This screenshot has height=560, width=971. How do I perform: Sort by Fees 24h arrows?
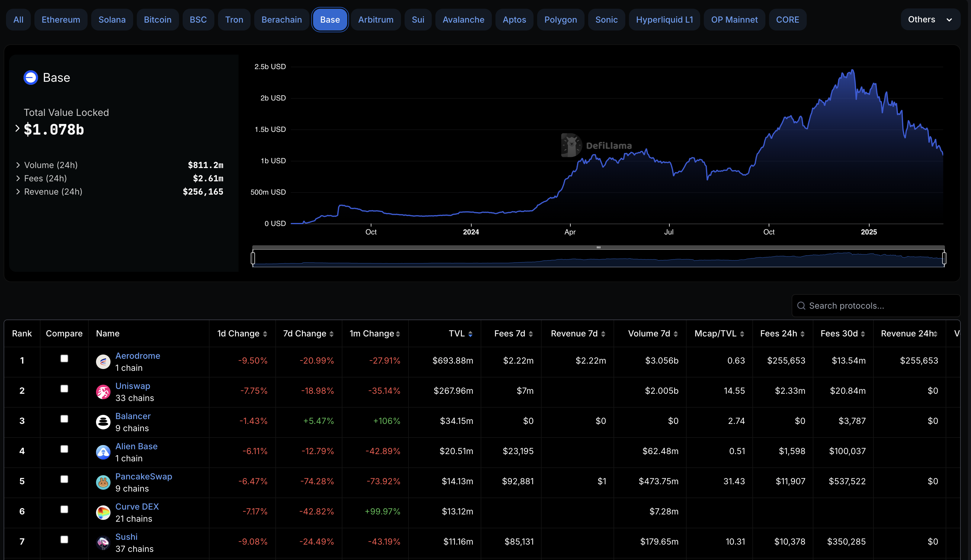click(803, 334)
